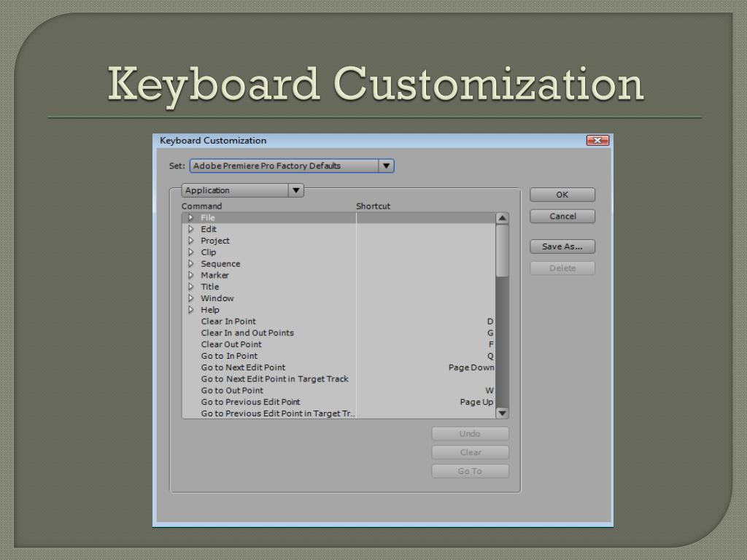
Task: Expand the Marker command group
Action: tap(191, 275)
